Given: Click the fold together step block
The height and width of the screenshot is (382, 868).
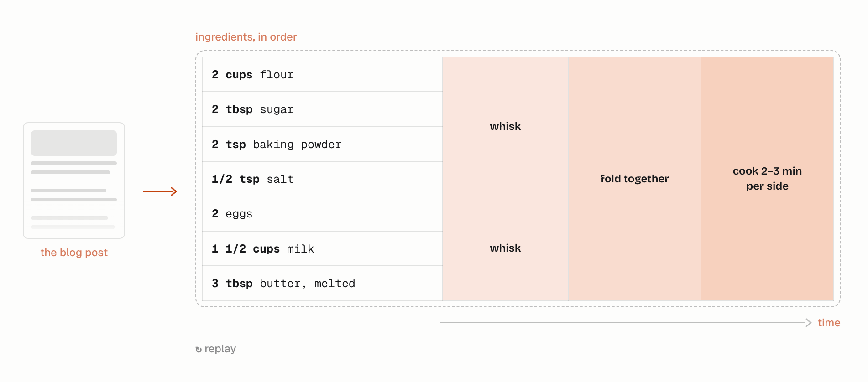Looking at the screenshot, I should 635,179.
